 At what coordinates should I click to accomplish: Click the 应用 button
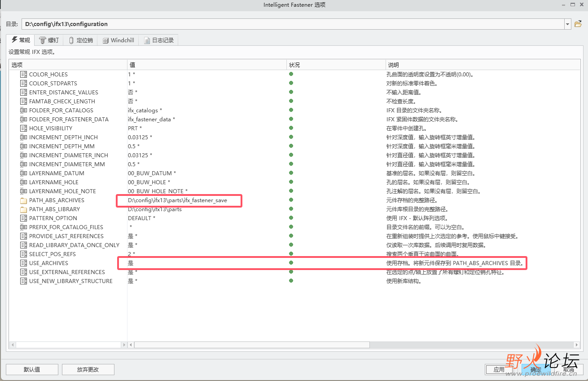coord(499,369)
